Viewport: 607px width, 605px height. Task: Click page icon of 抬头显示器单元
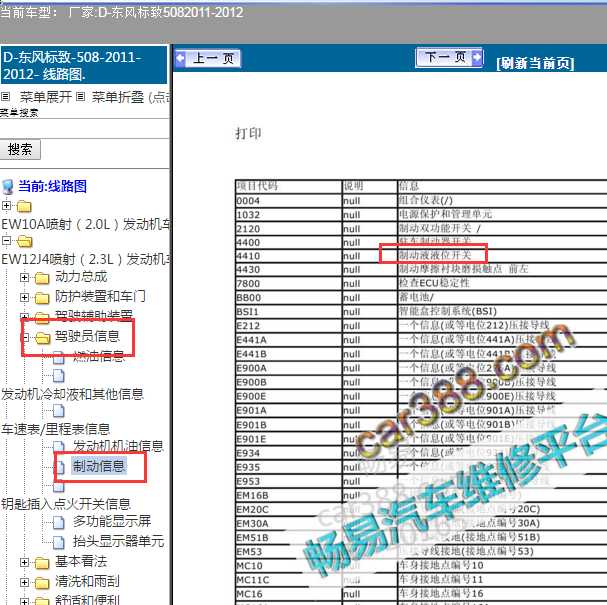click(59, 542)
